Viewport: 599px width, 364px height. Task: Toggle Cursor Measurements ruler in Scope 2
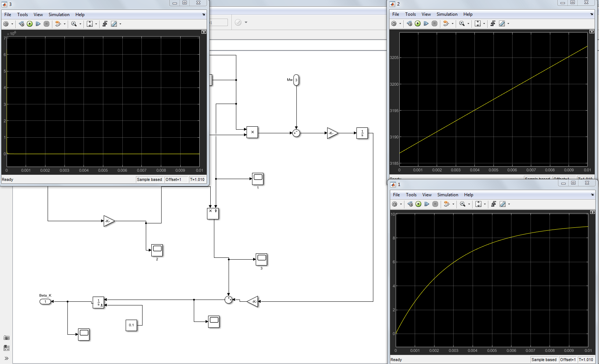coord(502,23)
